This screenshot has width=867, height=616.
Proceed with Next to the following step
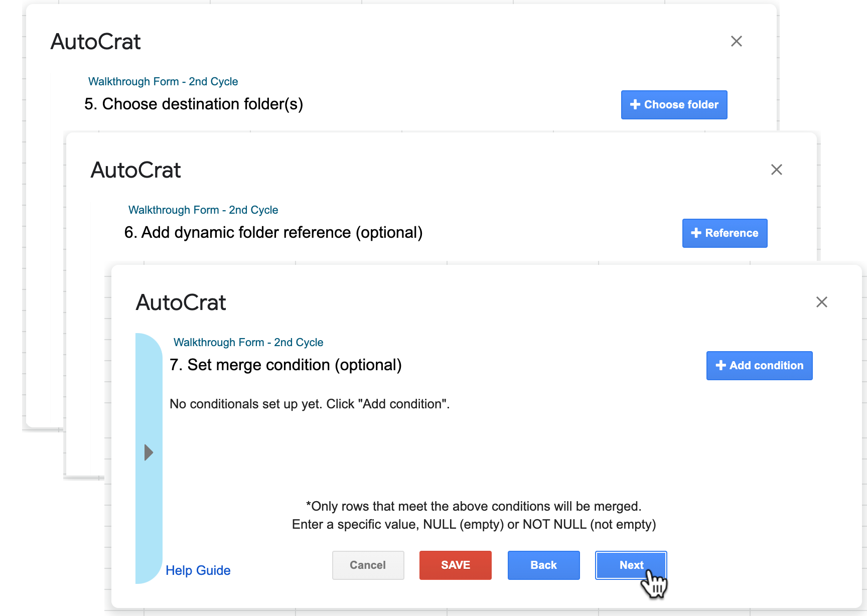631,565
